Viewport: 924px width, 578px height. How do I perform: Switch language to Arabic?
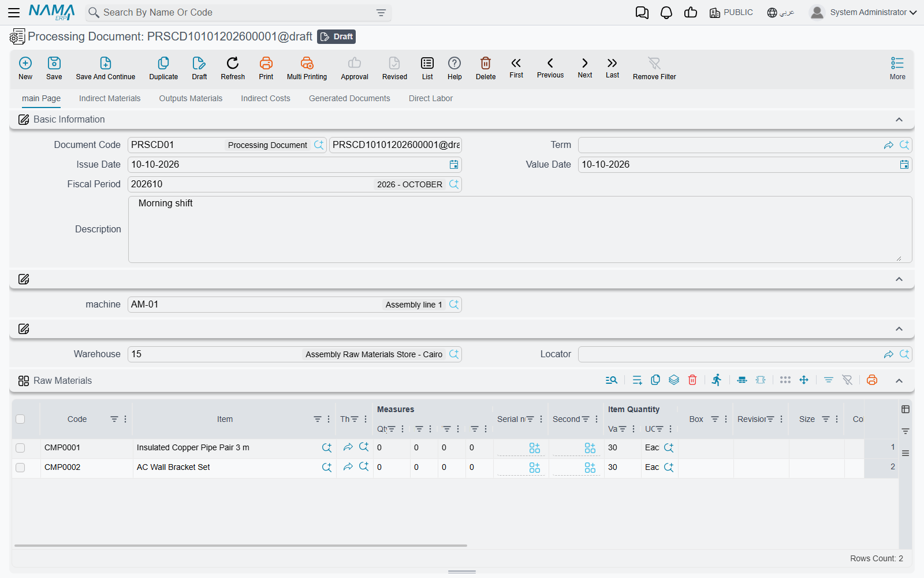click(781, 13)
